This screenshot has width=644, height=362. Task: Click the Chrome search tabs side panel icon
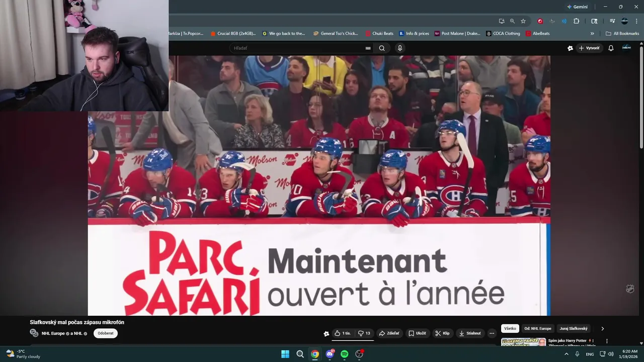coord(594,21)
